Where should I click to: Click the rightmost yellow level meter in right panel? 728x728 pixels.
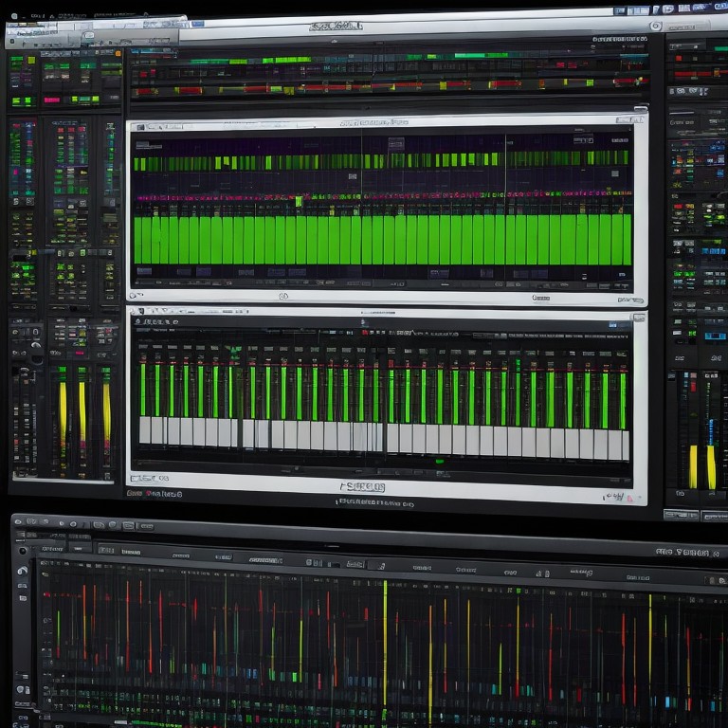(711, 464)
